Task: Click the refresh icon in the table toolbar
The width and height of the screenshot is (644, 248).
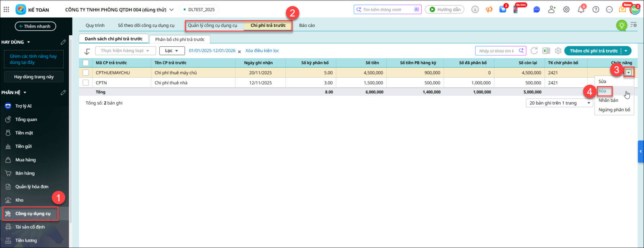Action: pyautogui.click(x=534, y=51)
